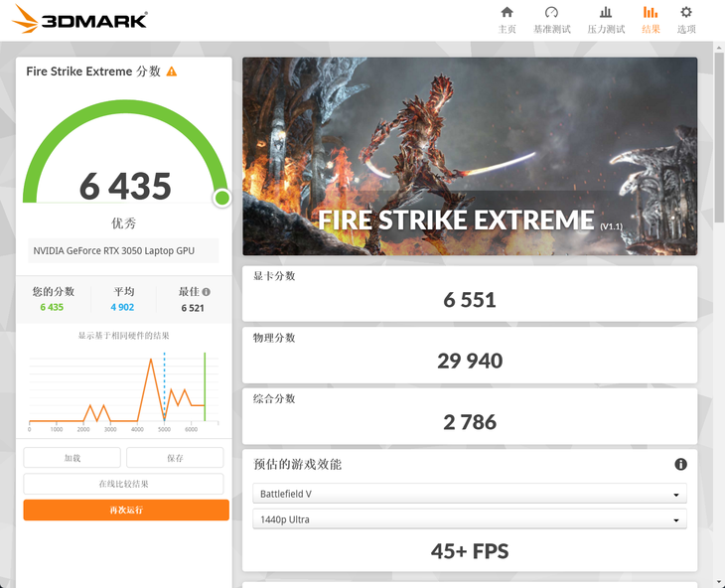The height and width of the screenshot is (588, 725).
Task: Click the 保存 save button
Action: coord(175,458)
